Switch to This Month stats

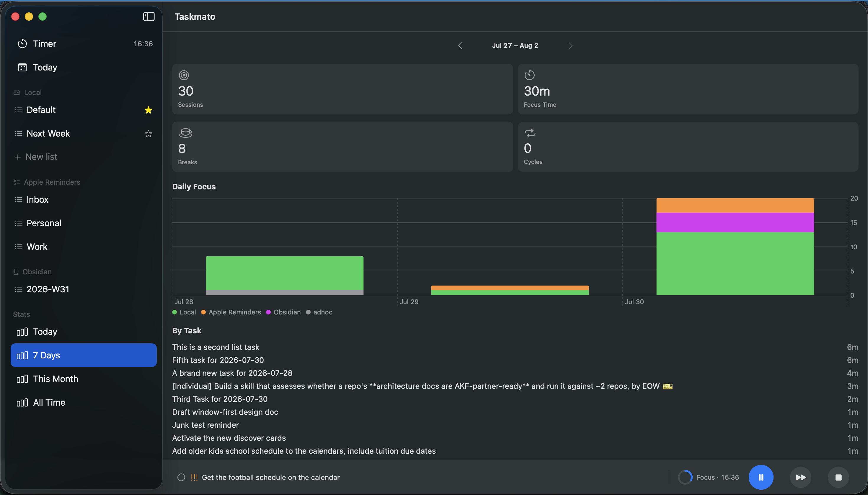[84, 379]
